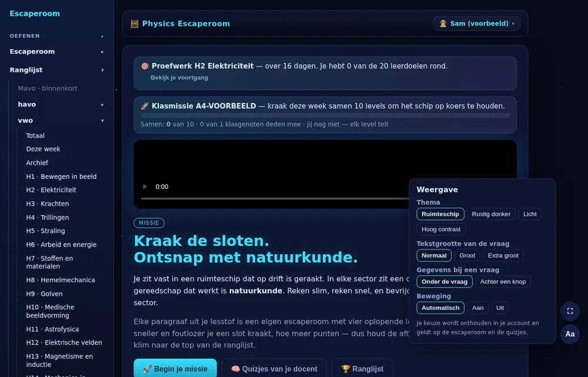Turn Beweging Aan
The height and width of the screenshot is (377, 588).
click(x=477, y=308)
